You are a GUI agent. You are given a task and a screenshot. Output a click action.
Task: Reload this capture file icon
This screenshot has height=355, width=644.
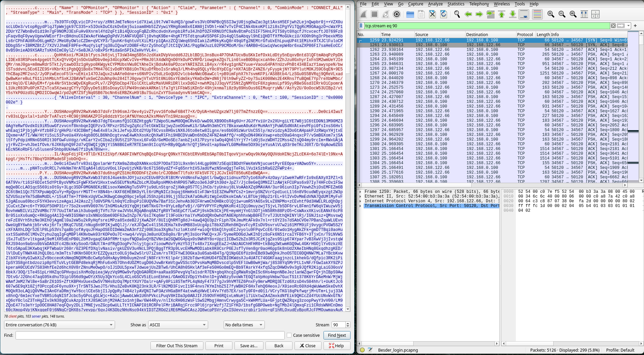pyautogui.click(x=444, y=14)
